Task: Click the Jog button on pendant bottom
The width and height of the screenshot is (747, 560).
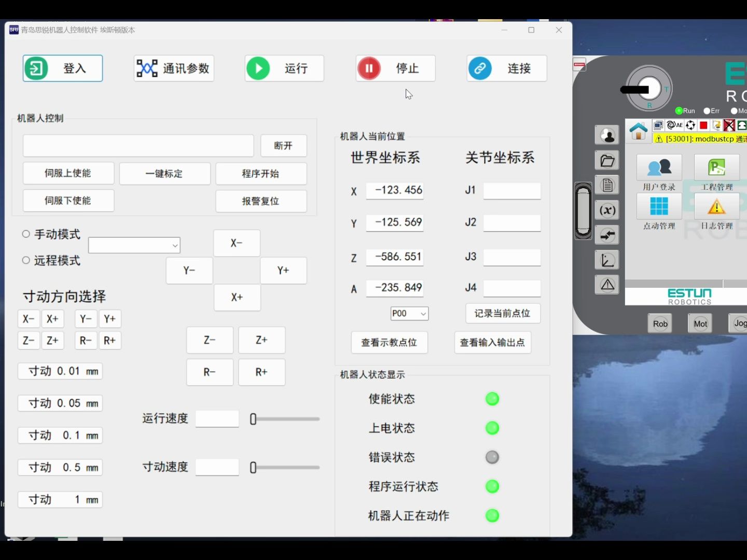Action: click(739, 323)
